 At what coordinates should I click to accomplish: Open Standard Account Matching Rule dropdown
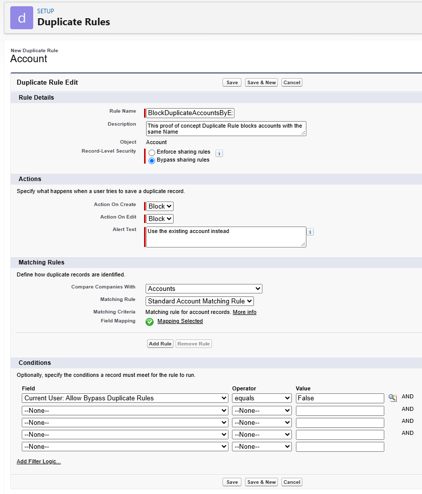click(199, 301)
